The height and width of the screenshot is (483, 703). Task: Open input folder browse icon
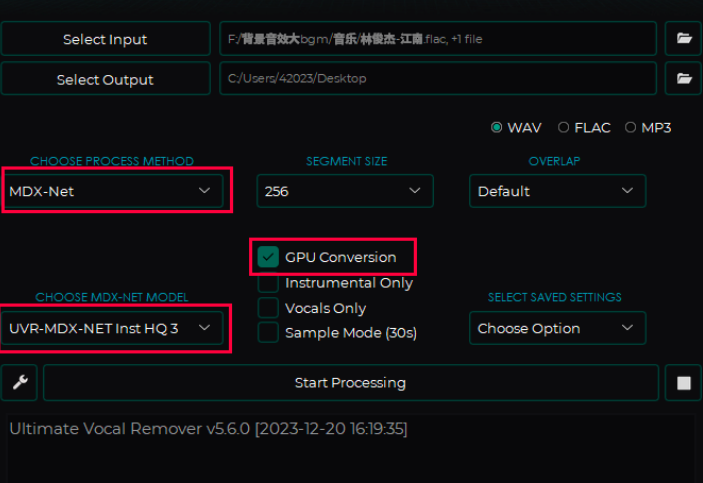684,39
